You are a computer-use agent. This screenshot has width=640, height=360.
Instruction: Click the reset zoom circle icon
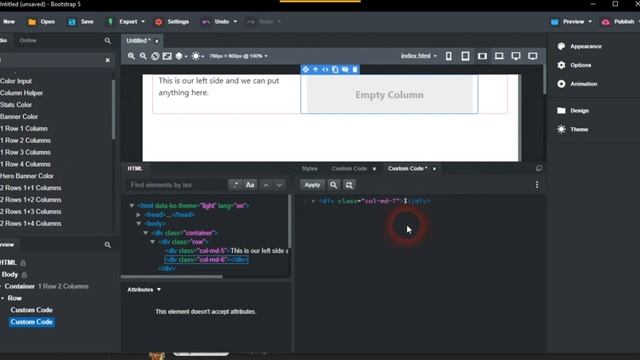pos(155,56)
